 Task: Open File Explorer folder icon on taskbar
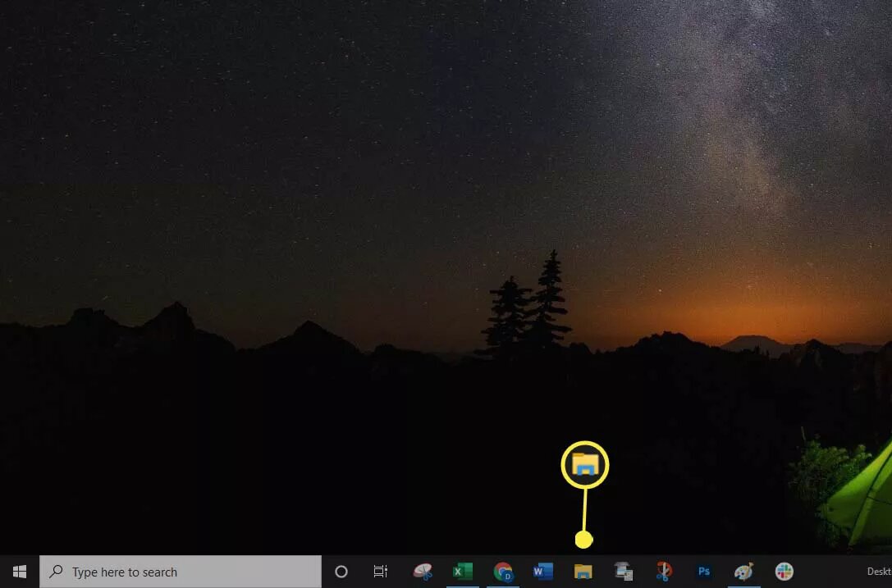coord(583,572)
